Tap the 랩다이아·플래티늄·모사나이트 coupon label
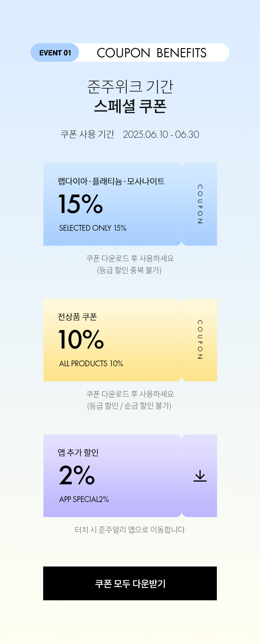Viewport: 260px width, 644px height. pos(111,181)
